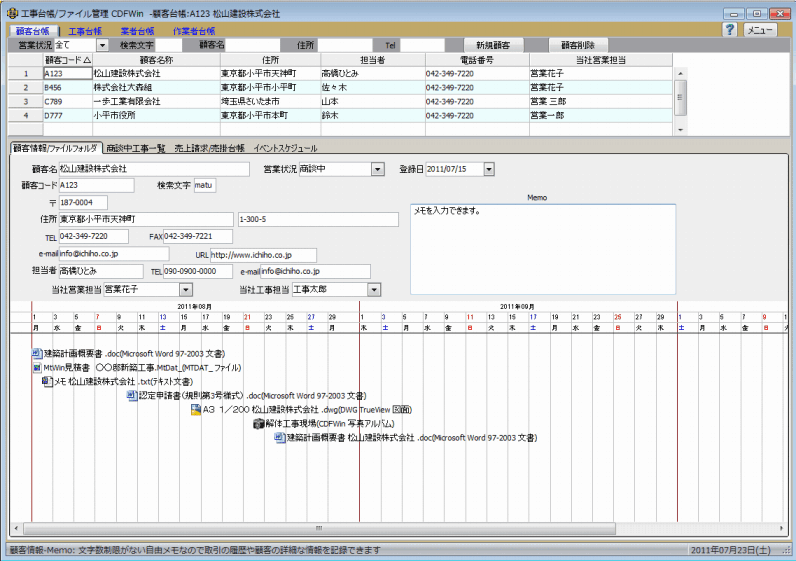This screenshot has width=796, height=561.
Task: Open the MtWin見積書 file icon
Action: click(36, 368)
